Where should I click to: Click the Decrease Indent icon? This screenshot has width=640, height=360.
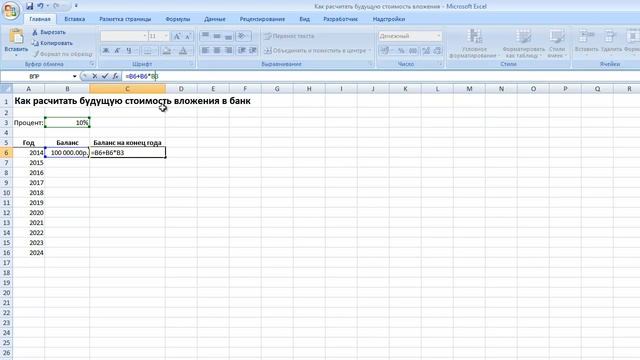tap(242, 50)
